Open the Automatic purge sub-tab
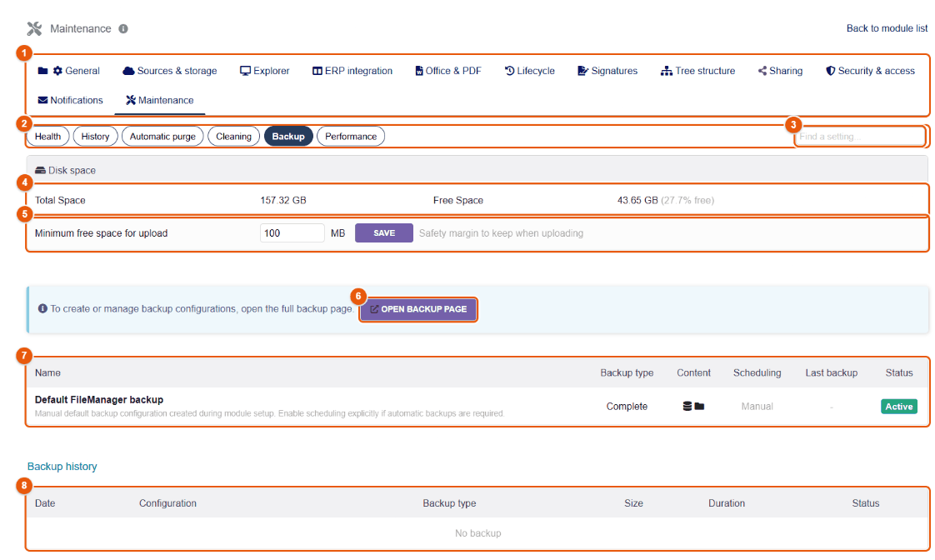Image resolution: width=935 pixels, height=560 pixels. 162,137
